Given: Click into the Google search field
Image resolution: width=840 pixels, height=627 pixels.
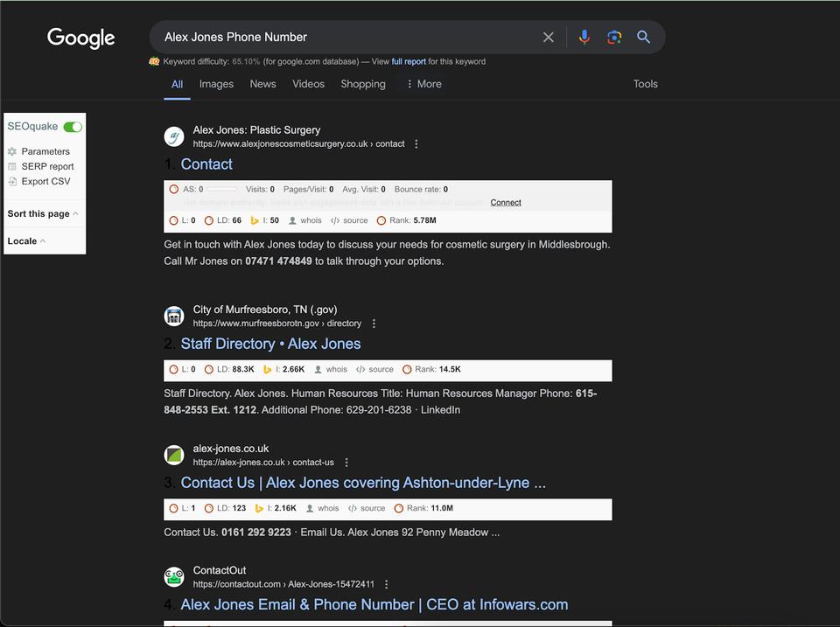Looking at the screenshot, I should pos(348,37).
